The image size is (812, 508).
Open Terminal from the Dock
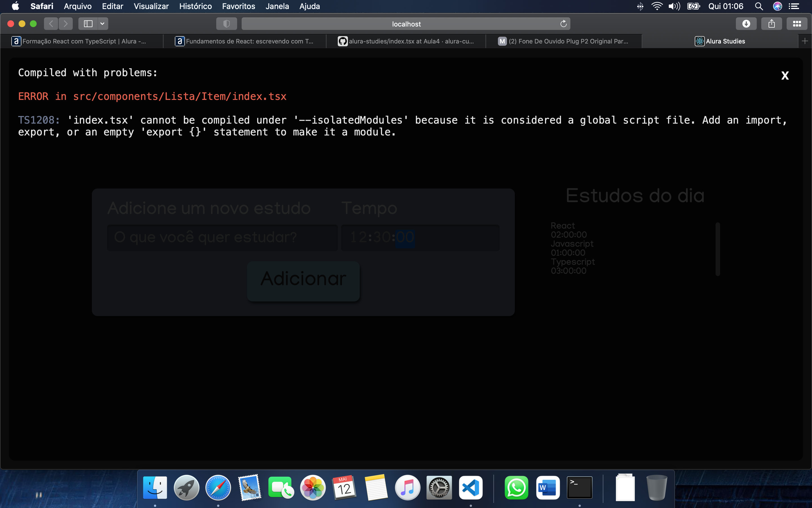click(x=579, y=487)
